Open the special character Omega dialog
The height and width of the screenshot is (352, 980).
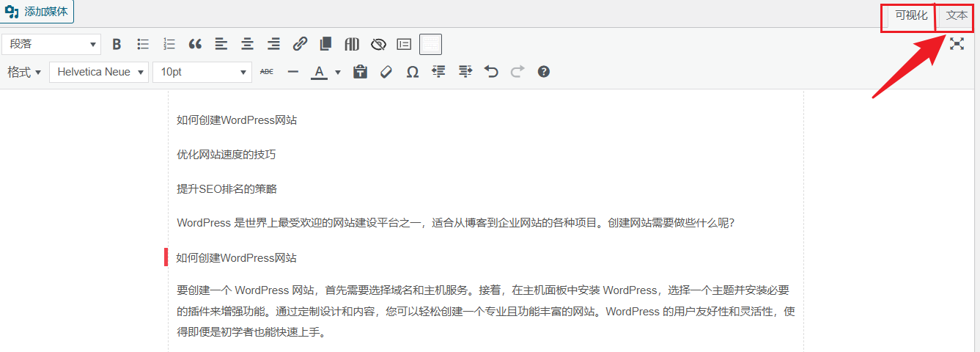[413, 72]
